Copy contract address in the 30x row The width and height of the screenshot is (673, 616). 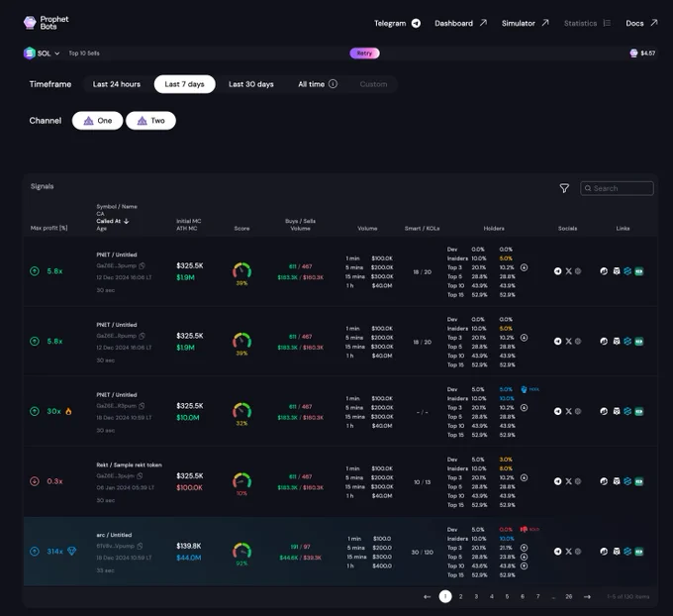tap(142, 405)
